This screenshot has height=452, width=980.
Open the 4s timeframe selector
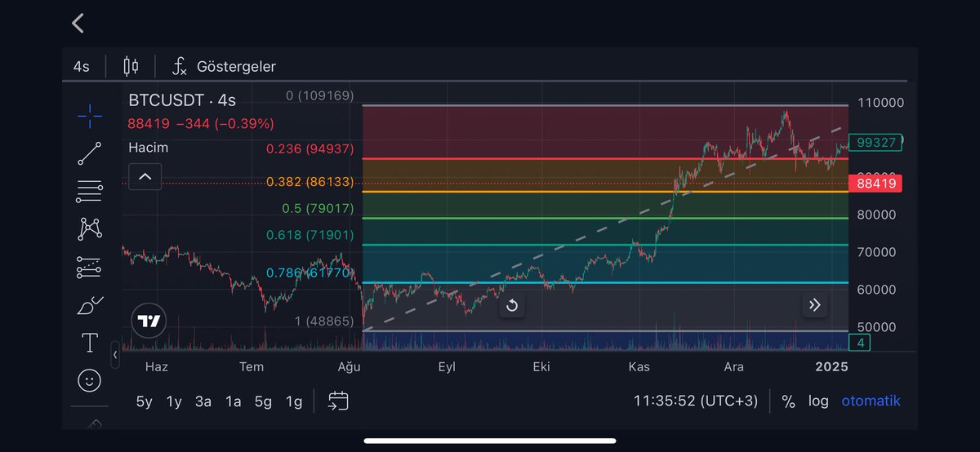81,66
